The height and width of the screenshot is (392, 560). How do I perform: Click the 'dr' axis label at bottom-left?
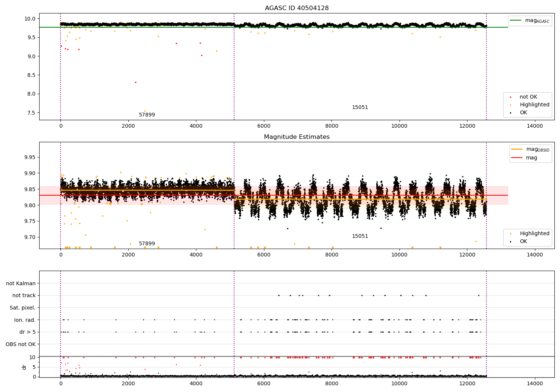(x=24, y=367)
